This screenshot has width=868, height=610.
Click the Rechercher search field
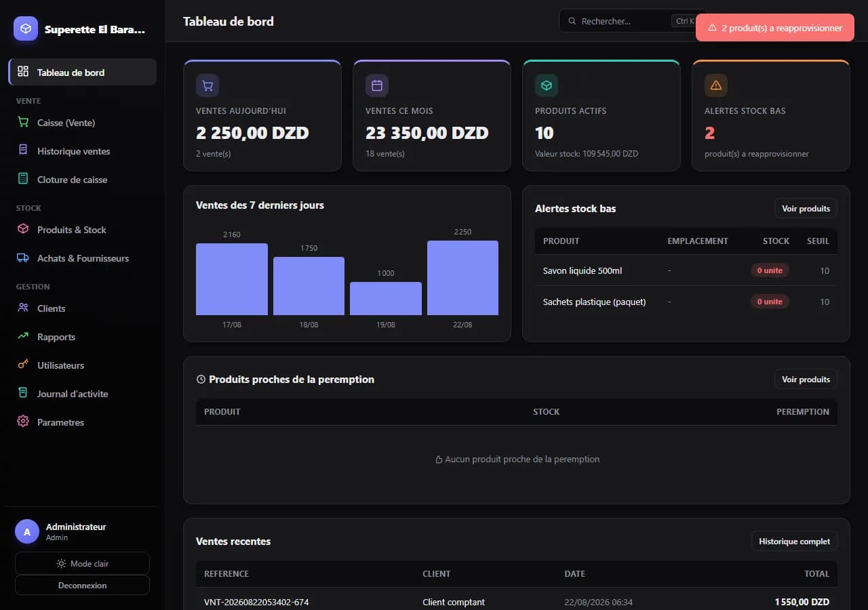[x=632, y=21]
